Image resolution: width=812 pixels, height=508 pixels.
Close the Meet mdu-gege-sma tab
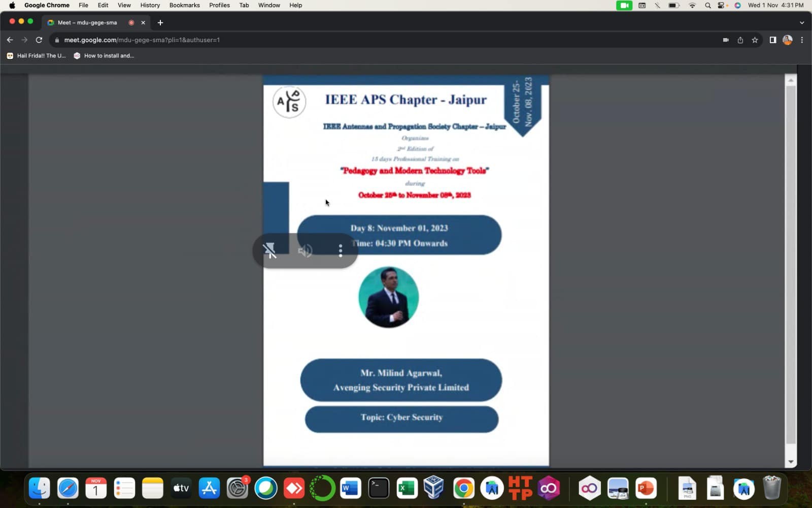pos(143,22)
